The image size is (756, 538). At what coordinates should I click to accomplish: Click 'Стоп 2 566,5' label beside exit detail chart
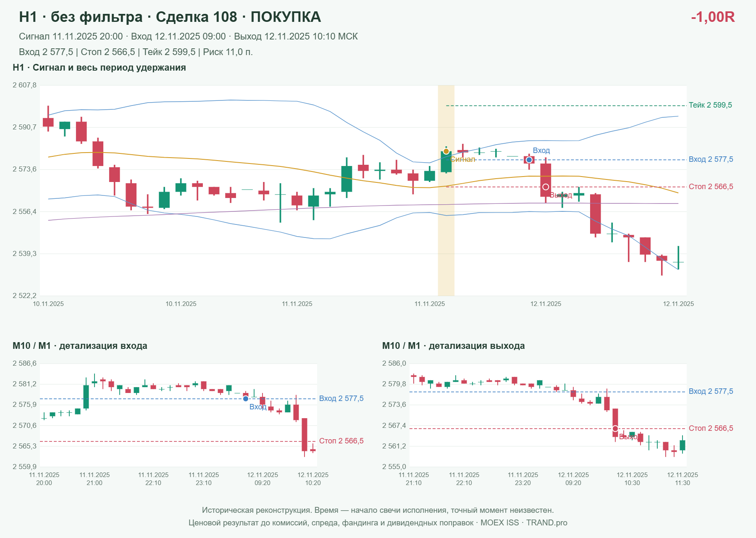[711, 428]
